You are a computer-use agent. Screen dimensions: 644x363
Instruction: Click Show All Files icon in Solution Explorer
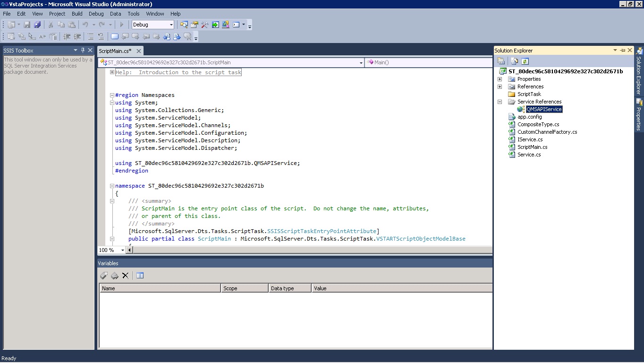515,61
